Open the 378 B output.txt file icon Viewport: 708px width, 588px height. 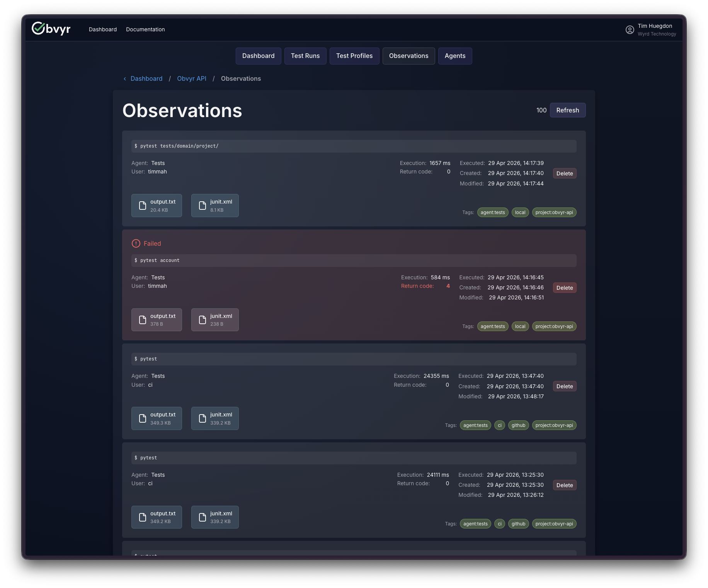click(x=143, y=320)
